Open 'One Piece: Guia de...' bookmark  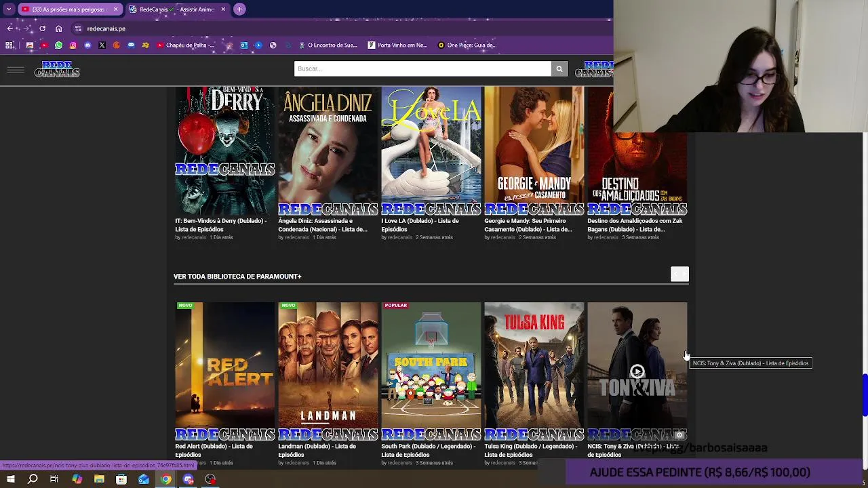[x=467, y=45]
